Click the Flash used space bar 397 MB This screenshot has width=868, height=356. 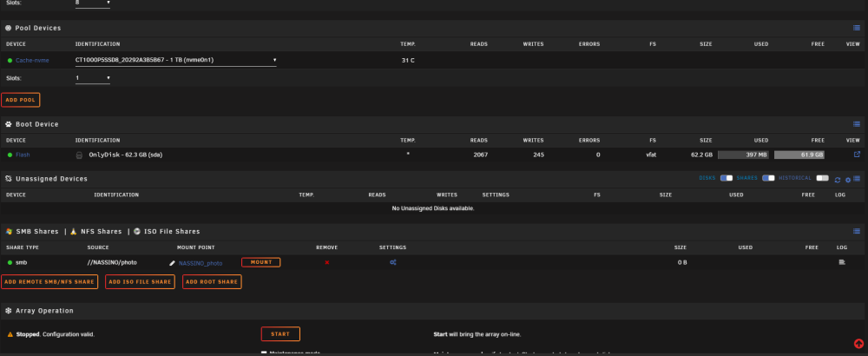click(x=744, y=155)
